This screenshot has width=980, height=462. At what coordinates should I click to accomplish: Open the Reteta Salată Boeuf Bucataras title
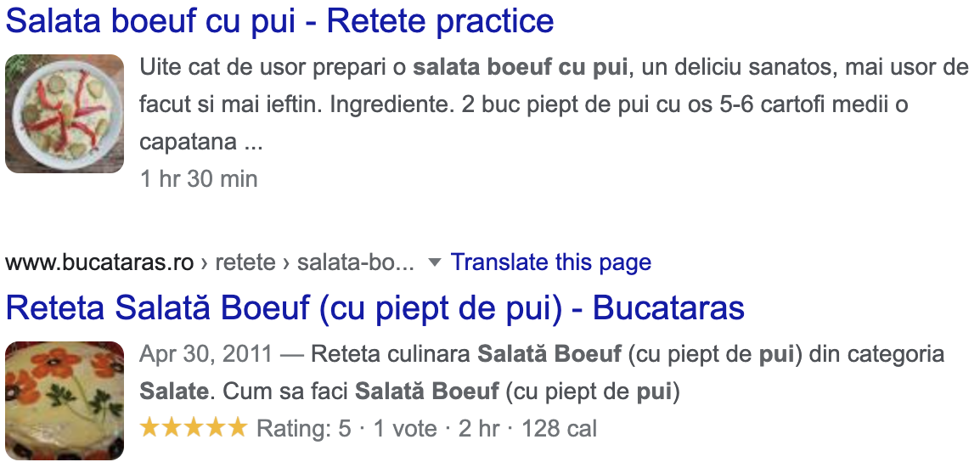tap(375, 308)
